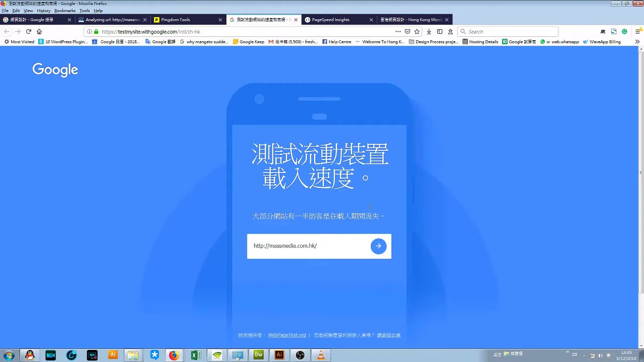Open the File menu
This screenshot has width=644, height=362.
[x=5, y=11]
